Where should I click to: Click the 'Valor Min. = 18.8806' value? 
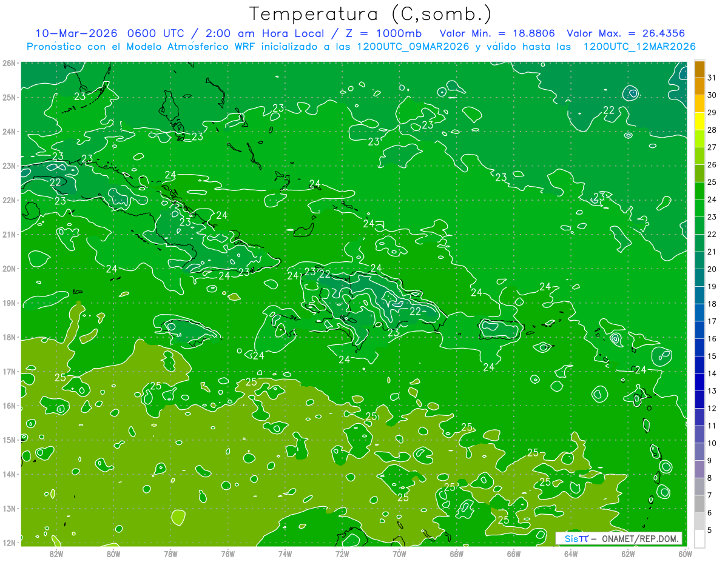coord(497,33)
